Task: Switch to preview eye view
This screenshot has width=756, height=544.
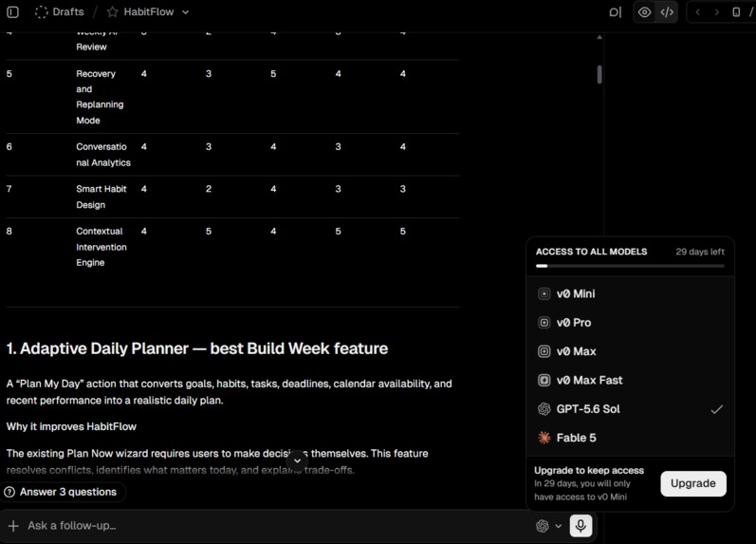Action: [x=644, y=12]
